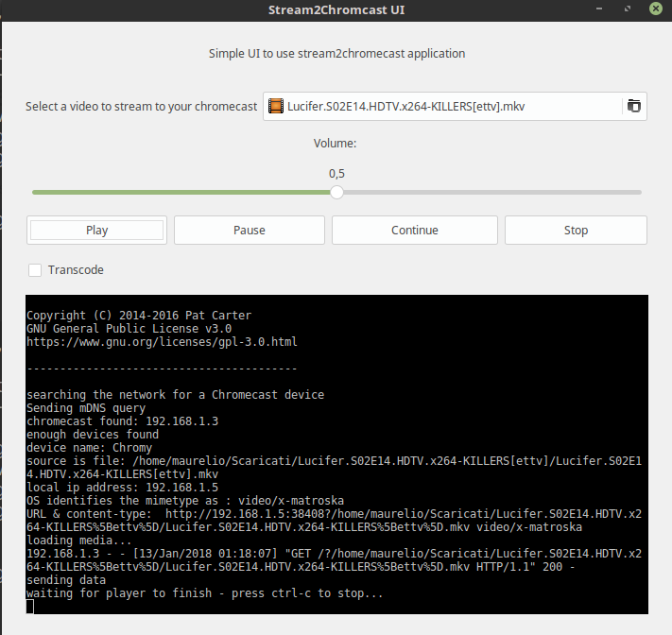Set volume to maximum on slider track
The height and width of the screenshot is (635, 672).
tap(639, 193)
